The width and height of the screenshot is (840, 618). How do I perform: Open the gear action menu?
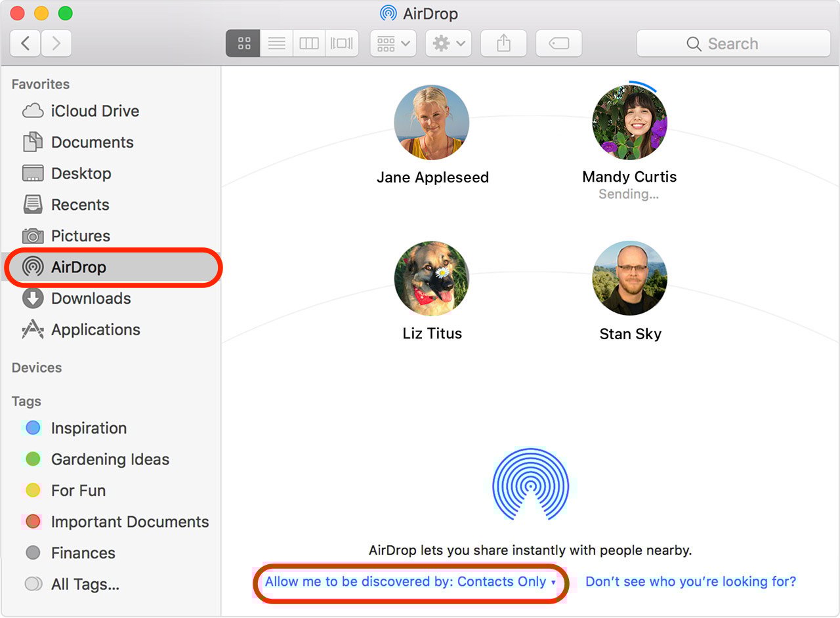(x=448, y=44)
